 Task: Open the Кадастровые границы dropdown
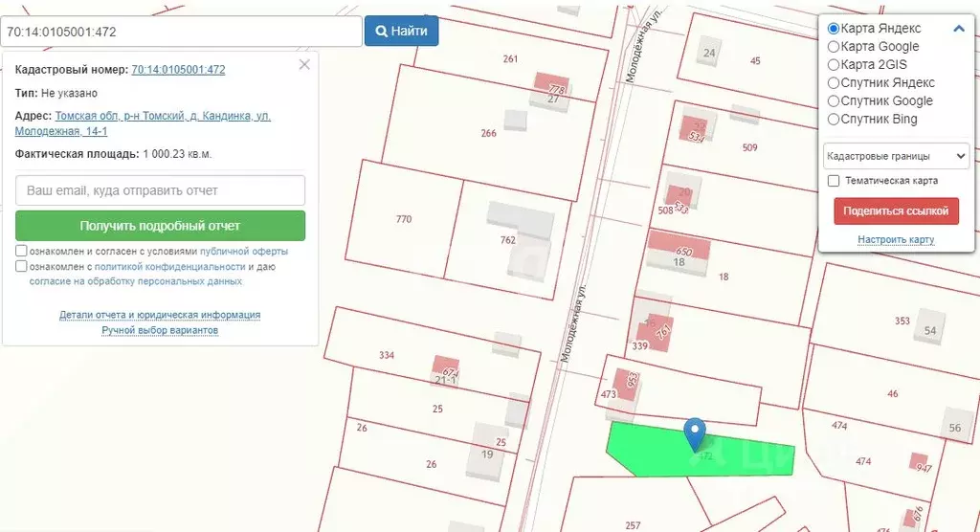[896, 156]
